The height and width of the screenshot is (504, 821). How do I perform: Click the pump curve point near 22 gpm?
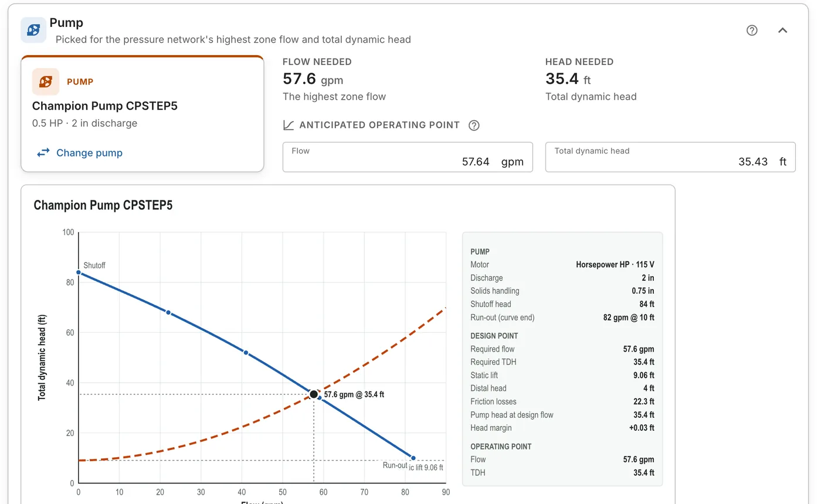pos(168,312)
